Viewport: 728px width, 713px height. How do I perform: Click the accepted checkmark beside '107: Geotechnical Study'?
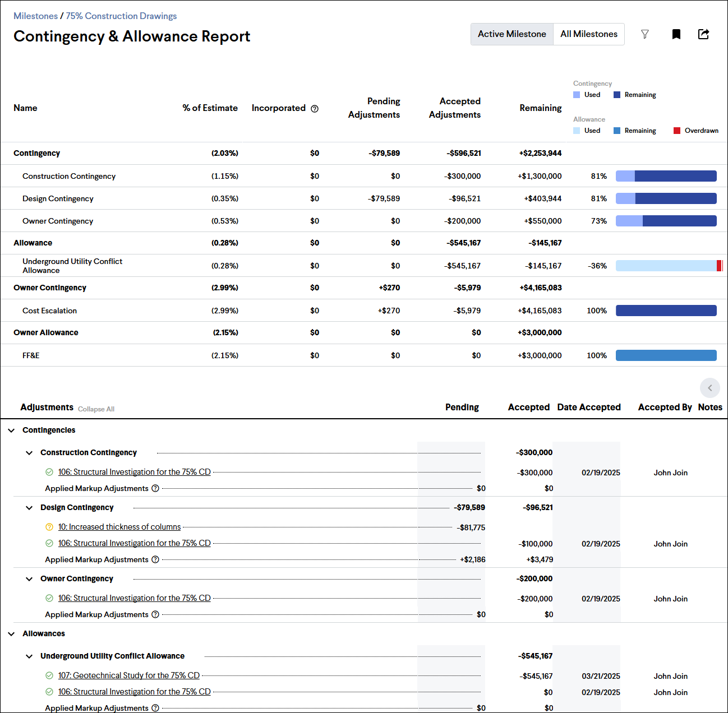point(49,675)
